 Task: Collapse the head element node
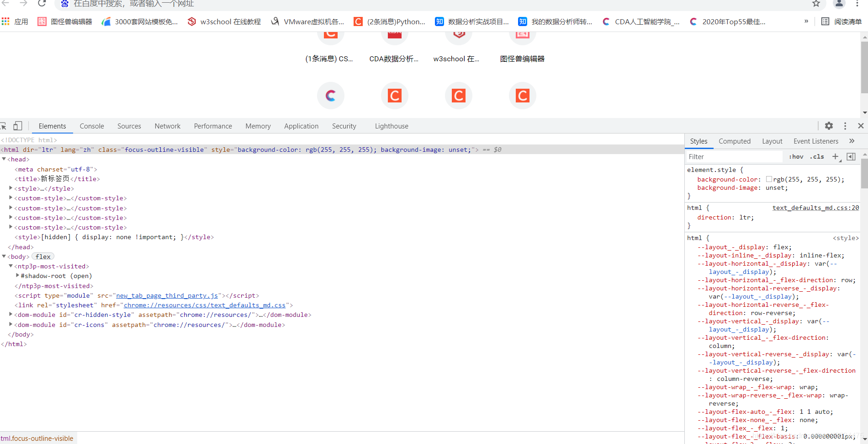tap(4, 159)
